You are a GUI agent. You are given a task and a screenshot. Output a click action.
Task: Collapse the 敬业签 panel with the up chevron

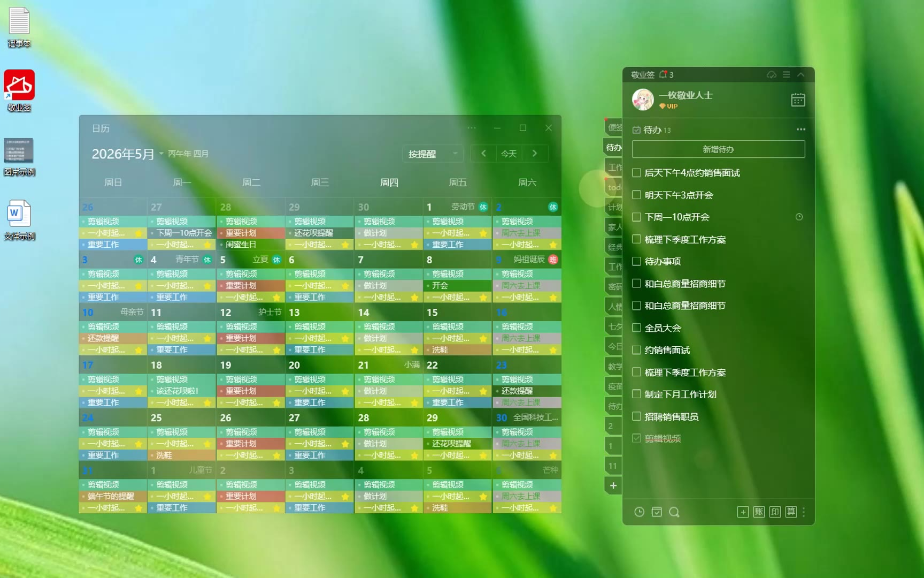(x=800, y=75)
